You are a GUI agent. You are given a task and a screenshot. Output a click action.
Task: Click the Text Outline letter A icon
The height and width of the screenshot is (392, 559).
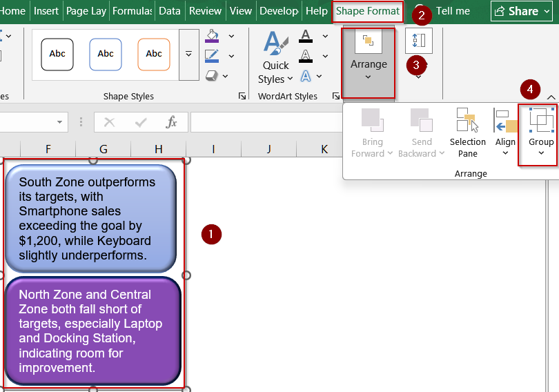pyautogui.click(x=306, y=57)
